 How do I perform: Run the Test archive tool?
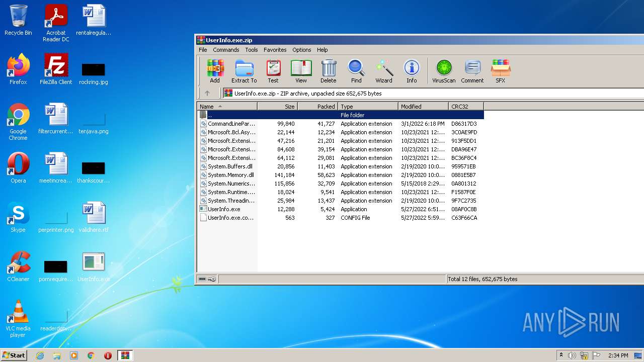(x=273, y=71)
